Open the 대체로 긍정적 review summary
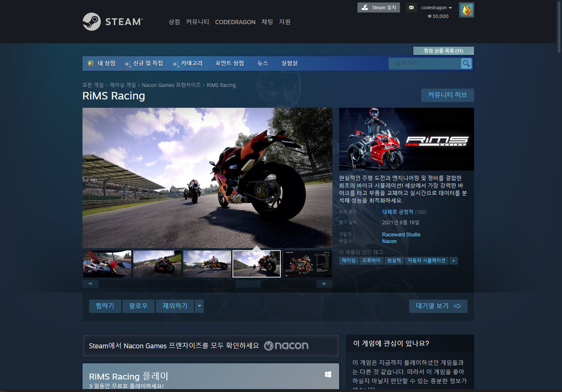The height and width of the screenshot is (392, 562). 398,212
